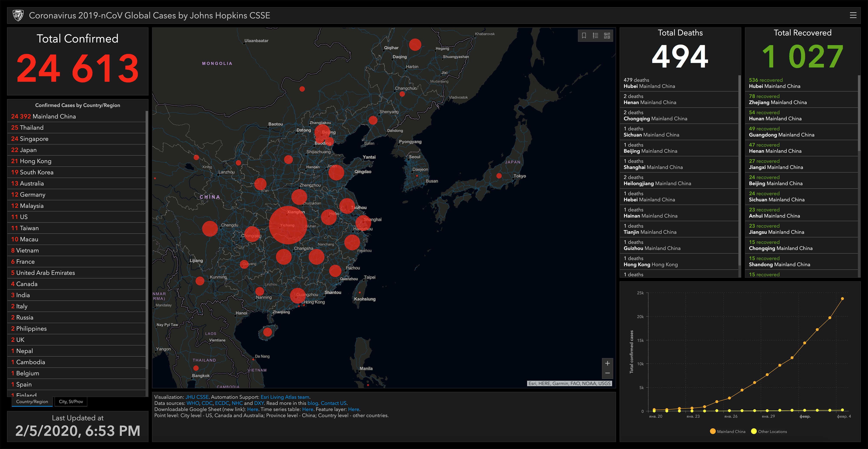Open the Esri Living Atlas team link
Viewport: 868px width, 449px height.
285,397
